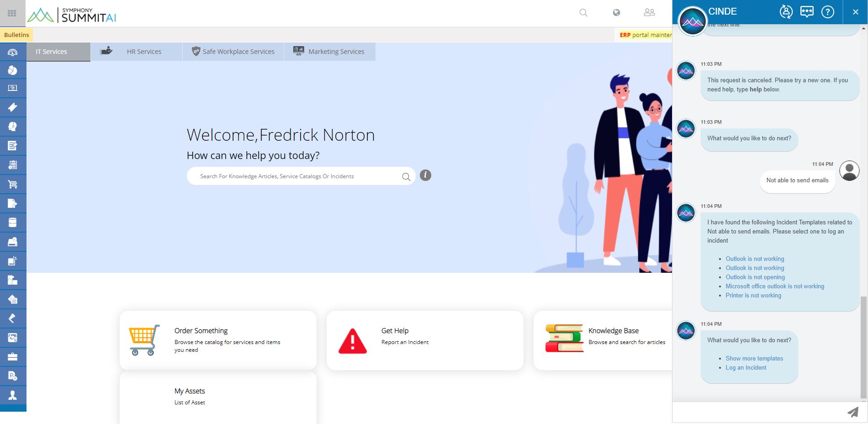Click the Get Help red warning icon

352,341
